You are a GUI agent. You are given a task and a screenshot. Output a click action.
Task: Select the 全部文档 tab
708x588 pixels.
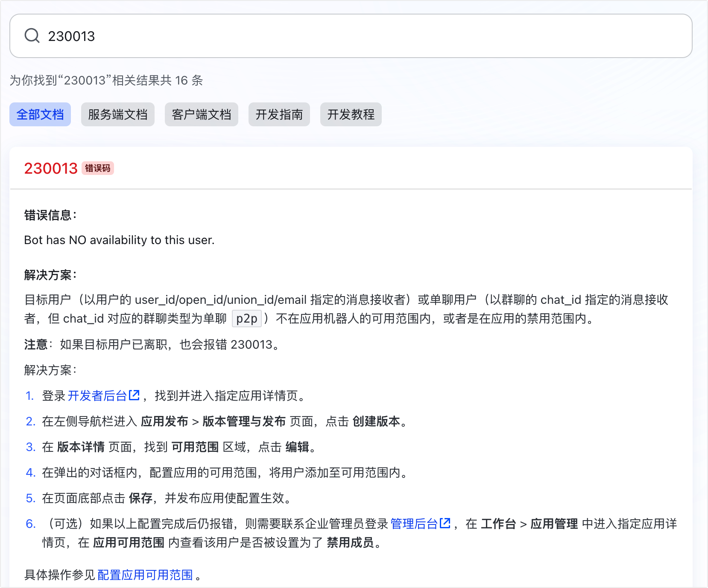tap(40, 114)
